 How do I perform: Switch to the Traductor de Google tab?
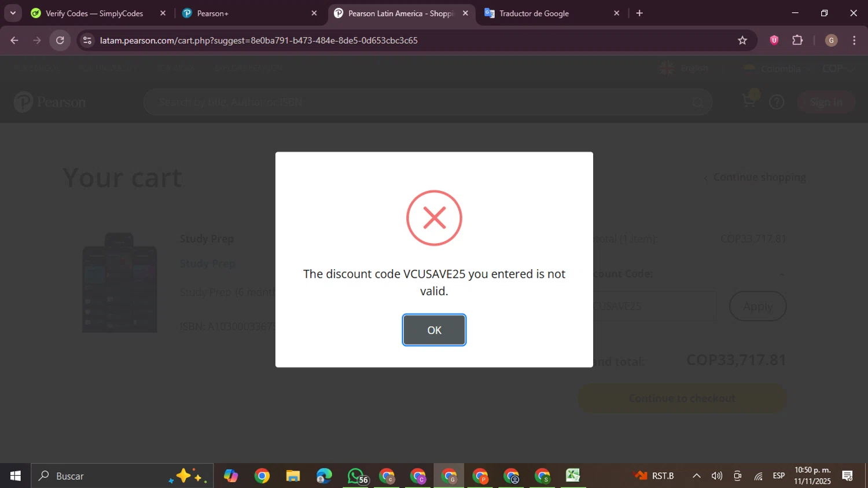coord(534,13)
